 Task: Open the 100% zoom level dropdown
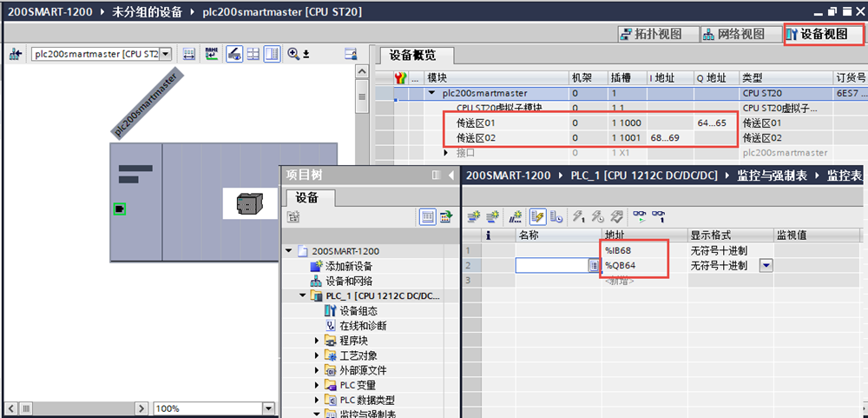click(x=270, y=408)
